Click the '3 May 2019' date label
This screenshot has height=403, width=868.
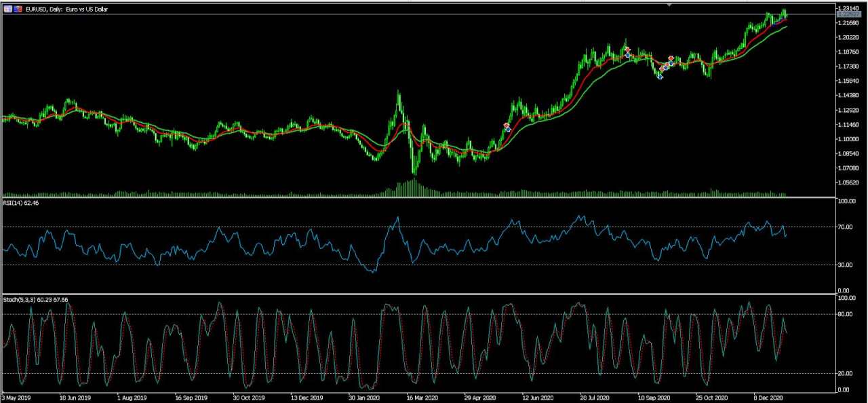click(16, 398)
